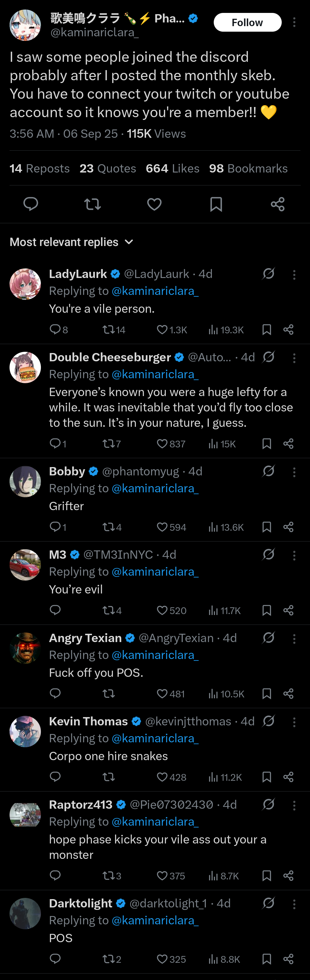View analytics on Kevin Thomas's reply
This screenshot has height=980, width=310.
[213, 777]
